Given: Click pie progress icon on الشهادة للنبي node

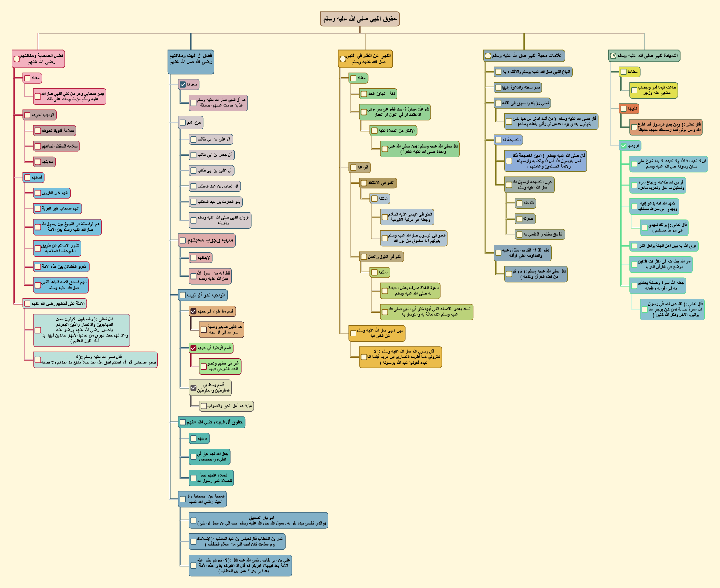Looking at the screenshot, I should click(613, 56).
